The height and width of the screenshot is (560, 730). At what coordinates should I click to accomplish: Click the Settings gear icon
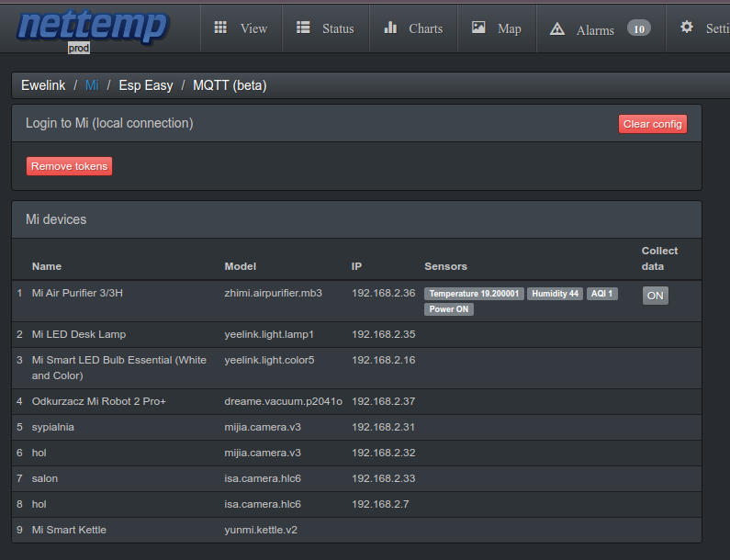pos(686,27)
